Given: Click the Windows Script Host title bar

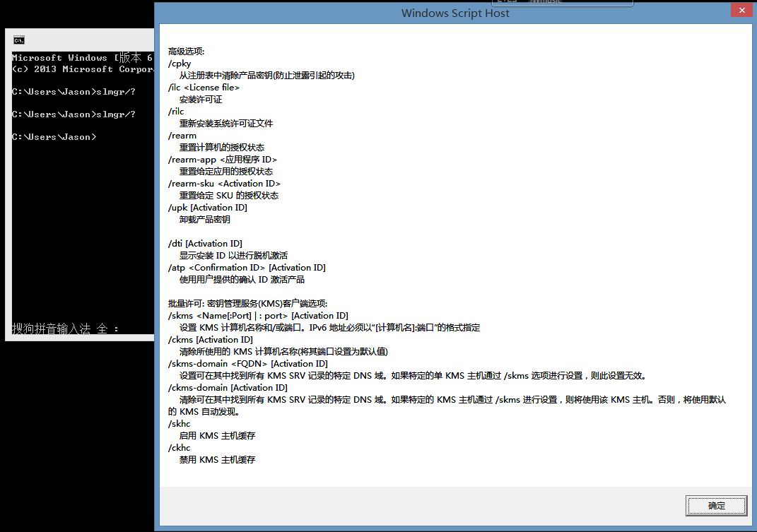Looking at the screenshot, I should pyautogui.click(x=454, y=13).
